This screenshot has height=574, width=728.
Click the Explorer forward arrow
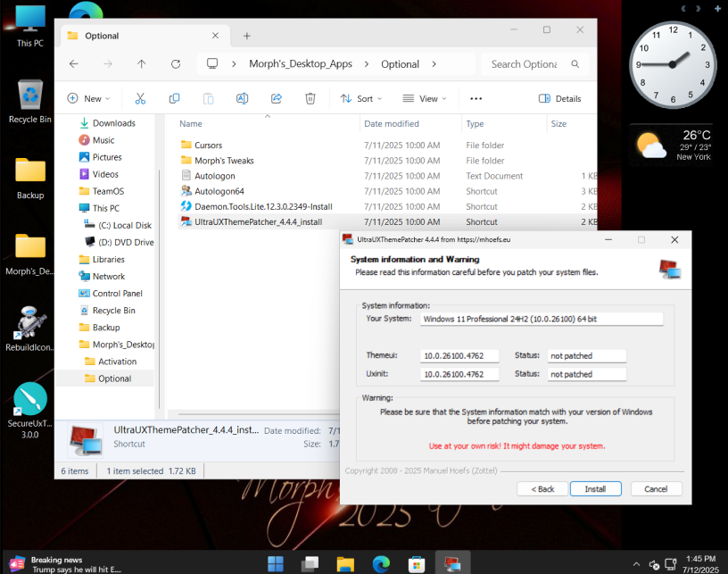click(x=108, y=64)
